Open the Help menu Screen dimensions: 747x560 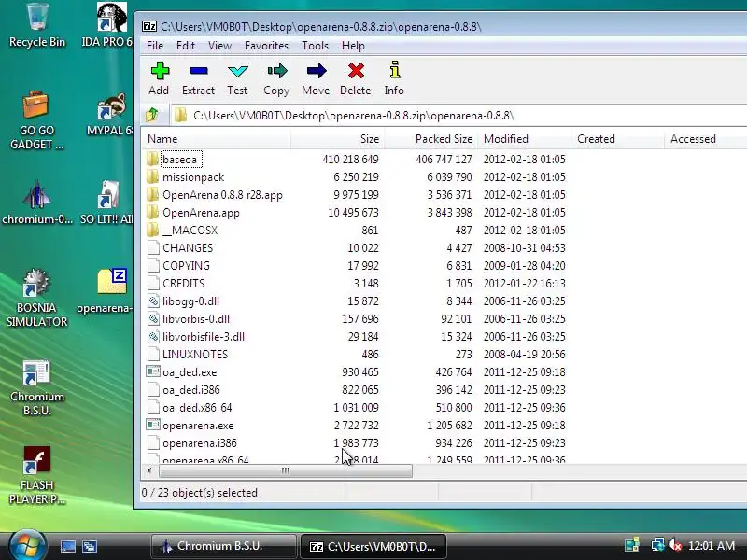tap(353, 46)
